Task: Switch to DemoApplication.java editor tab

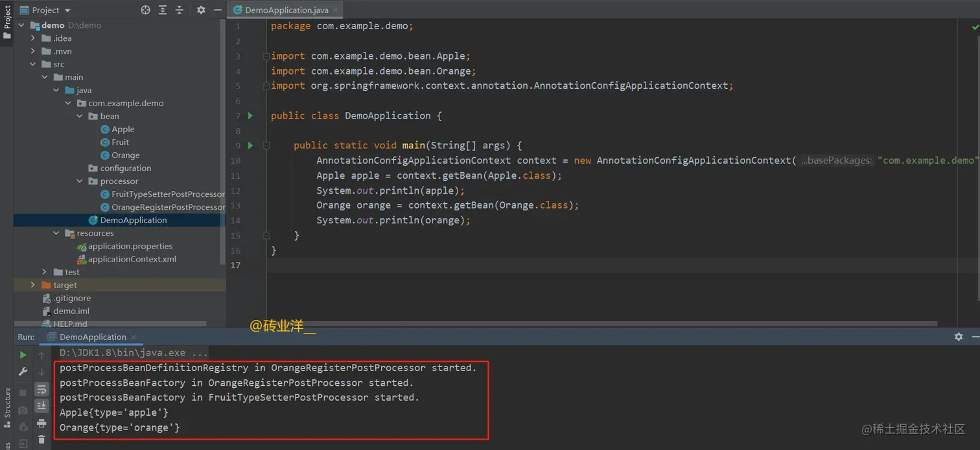Action: click(286, 10)
